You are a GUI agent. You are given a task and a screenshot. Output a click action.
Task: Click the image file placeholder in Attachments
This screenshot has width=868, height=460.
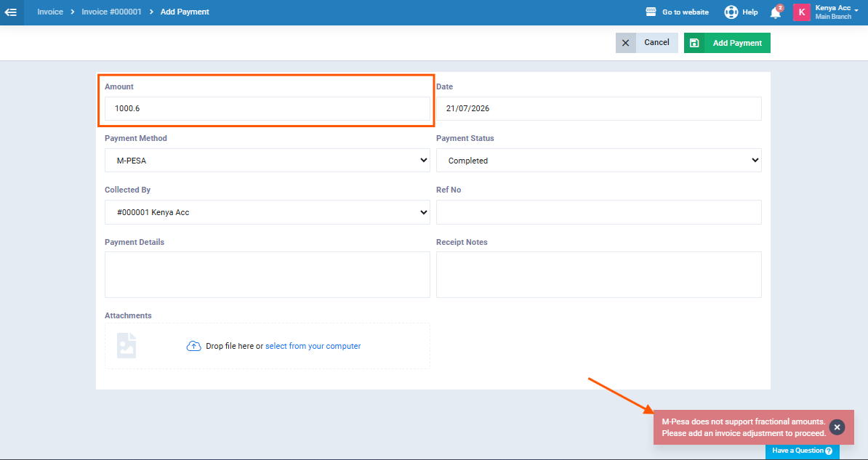click(x=126, y=345)
